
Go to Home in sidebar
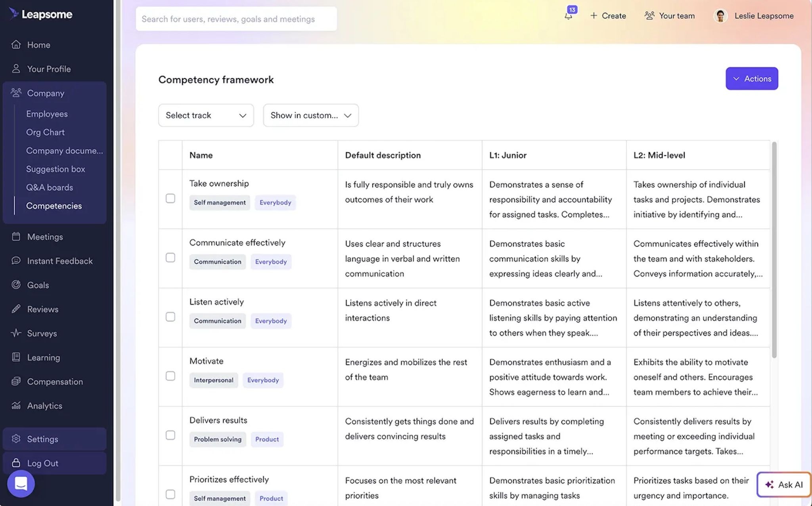click(x=38, y=45)
